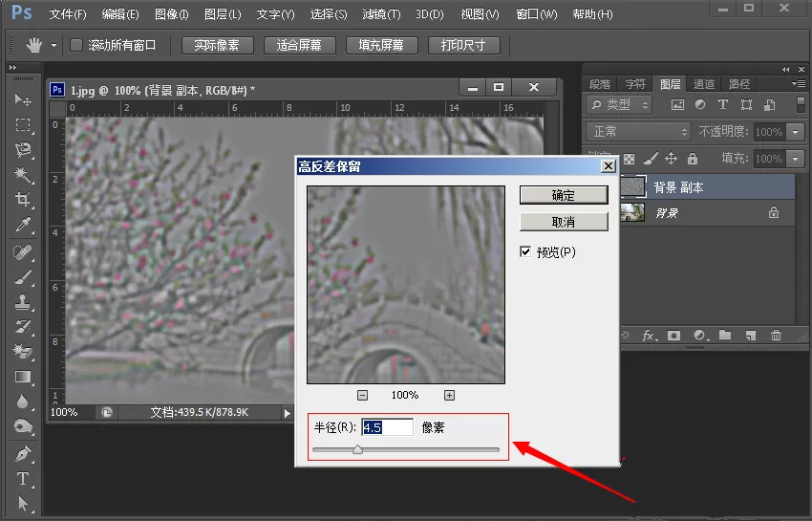Click the 半径 radius slider handle

click(357, 449)
